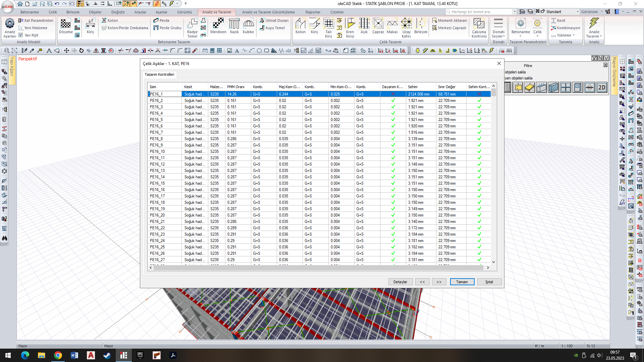Image resolution: width=644 pixels, height=362 pixels.
Task: Select row PE16_1 in table
Action: (319, 94)
